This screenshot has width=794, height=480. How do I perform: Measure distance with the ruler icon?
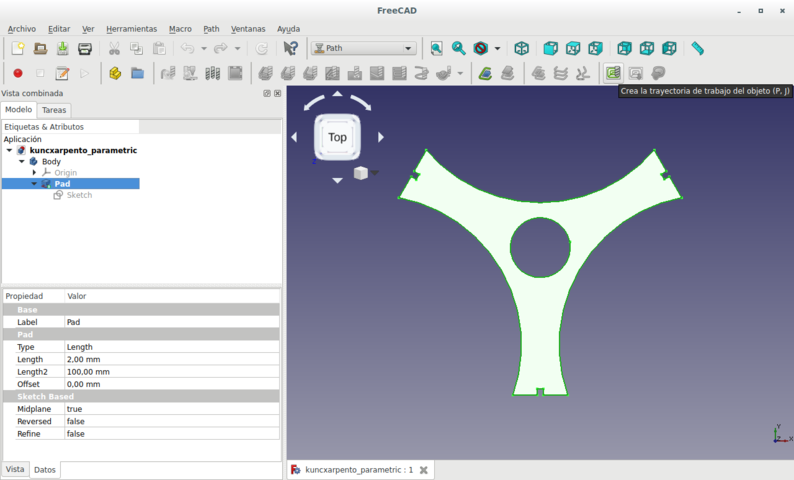pyautogui.click(x=698, y=49)
